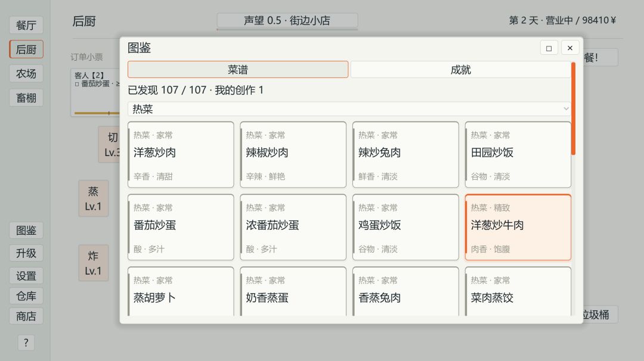This screenshot has height=361, width=644.
Task: Select the 蒸胡萝卜 recipe card
Action: click(181, 291)
